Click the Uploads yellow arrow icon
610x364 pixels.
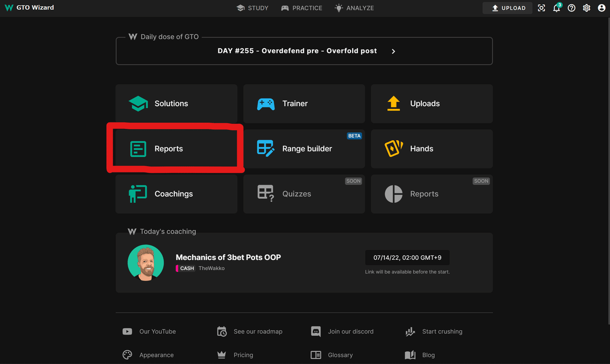click(x=393, y=104)
